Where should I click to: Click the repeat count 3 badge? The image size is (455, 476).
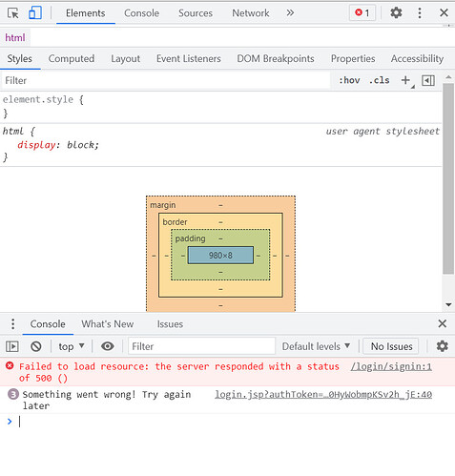(13, 395)
